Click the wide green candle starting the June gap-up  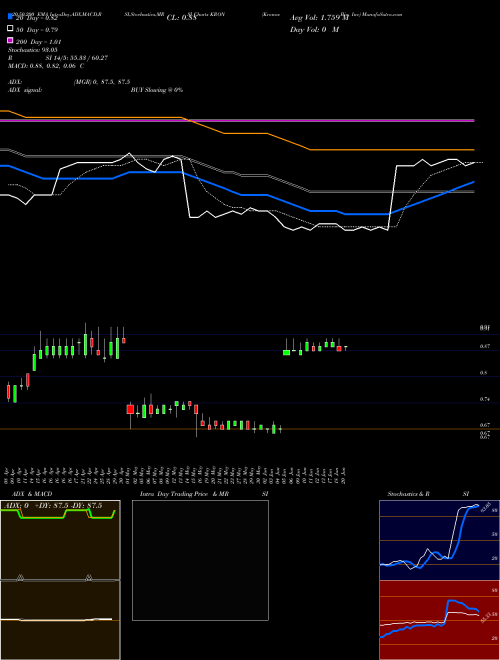tap(286, 352)
